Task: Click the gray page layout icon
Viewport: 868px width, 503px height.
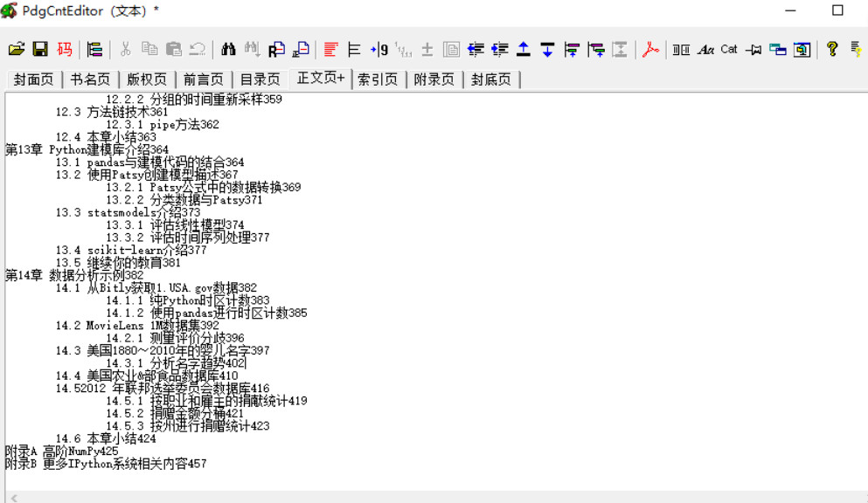Action: pos(451,49)
